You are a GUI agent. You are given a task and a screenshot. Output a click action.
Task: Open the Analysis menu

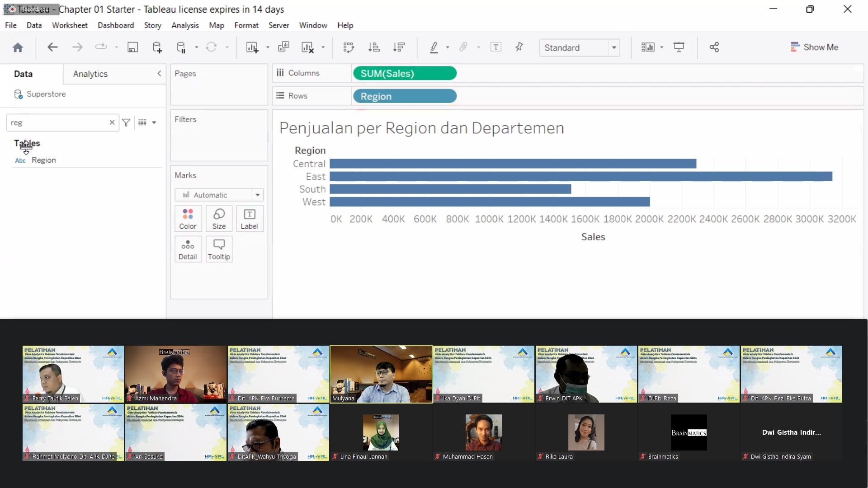(185, 25)
